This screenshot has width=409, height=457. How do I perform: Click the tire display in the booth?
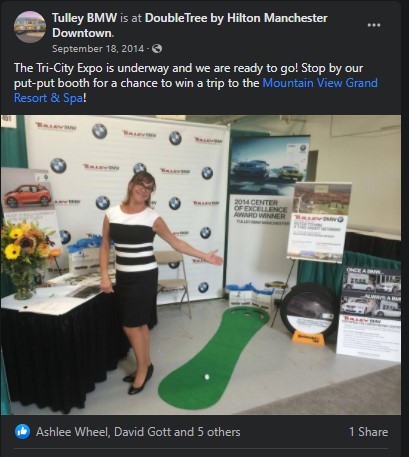[x=308, y=313]
